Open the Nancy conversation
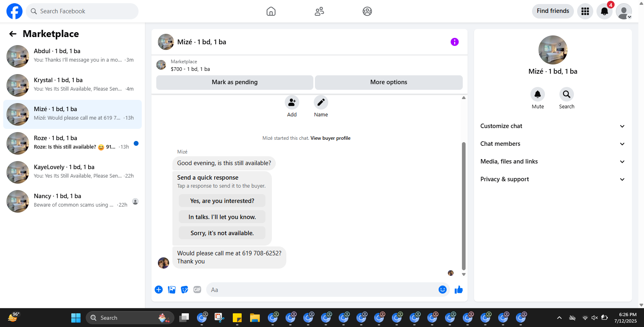 coord(72,201)
